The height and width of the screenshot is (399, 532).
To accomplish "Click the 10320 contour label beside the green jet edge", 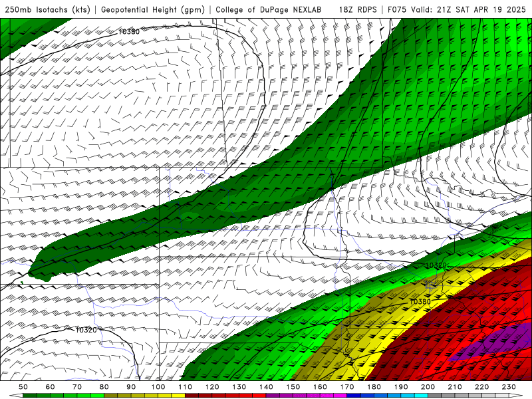I will (436, 265).
